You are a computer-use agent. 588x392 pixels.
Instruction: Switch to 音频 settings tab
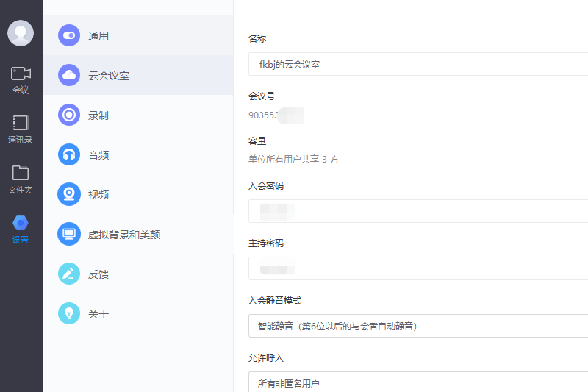98,155
